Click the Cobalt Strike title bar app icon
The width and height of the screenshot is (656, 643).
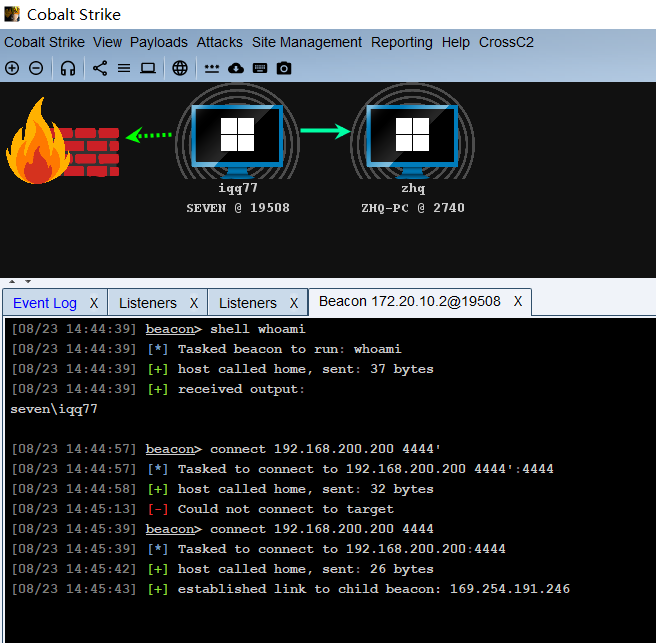(x=12, y=14)
